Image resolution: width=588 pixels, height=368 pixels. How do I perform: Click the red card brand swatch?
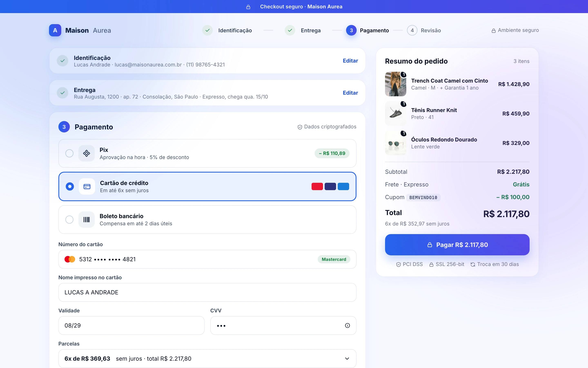317,186
